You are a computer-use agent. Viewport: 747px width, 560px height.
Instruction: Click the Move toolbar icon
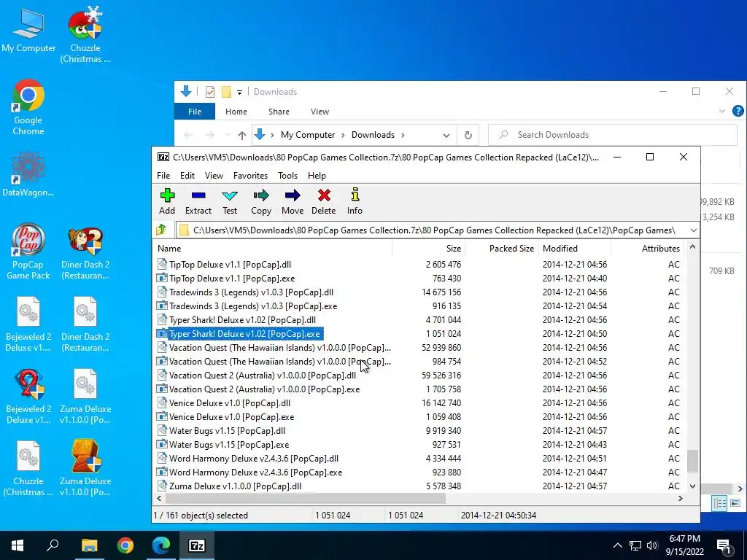tap(293, 201)
